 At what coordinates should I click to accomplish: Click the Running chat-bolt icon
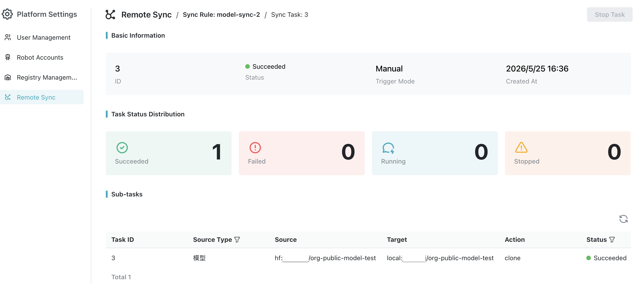[x=388, y=148]
